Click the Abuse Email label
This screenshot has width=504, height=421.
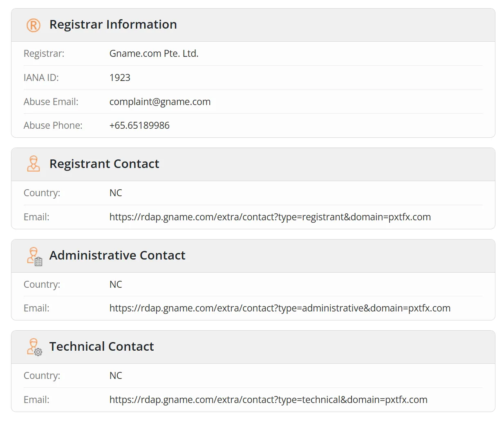point(51,102)
